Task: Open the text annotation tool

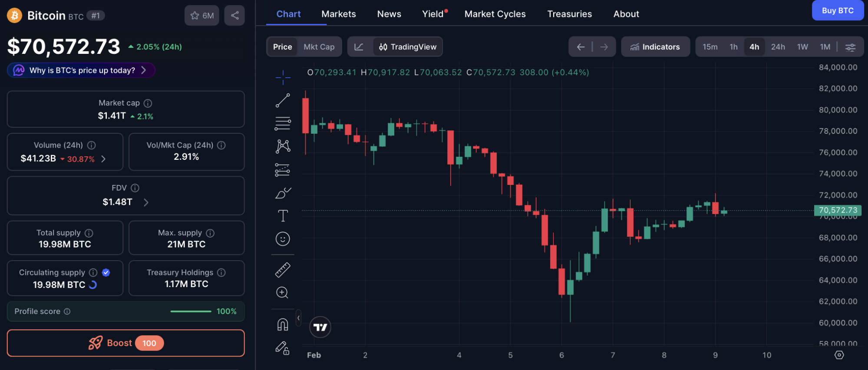Action: coord(283,216)
